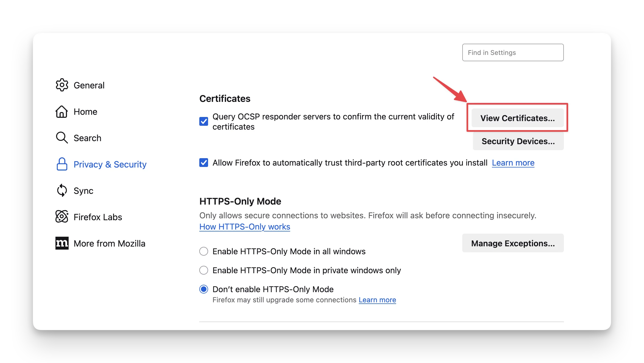This screenshot has height=363, width=644.
Task: Click the Mozilla "m" logo icon
Action: pyautogui.click(x=62, y=243)
